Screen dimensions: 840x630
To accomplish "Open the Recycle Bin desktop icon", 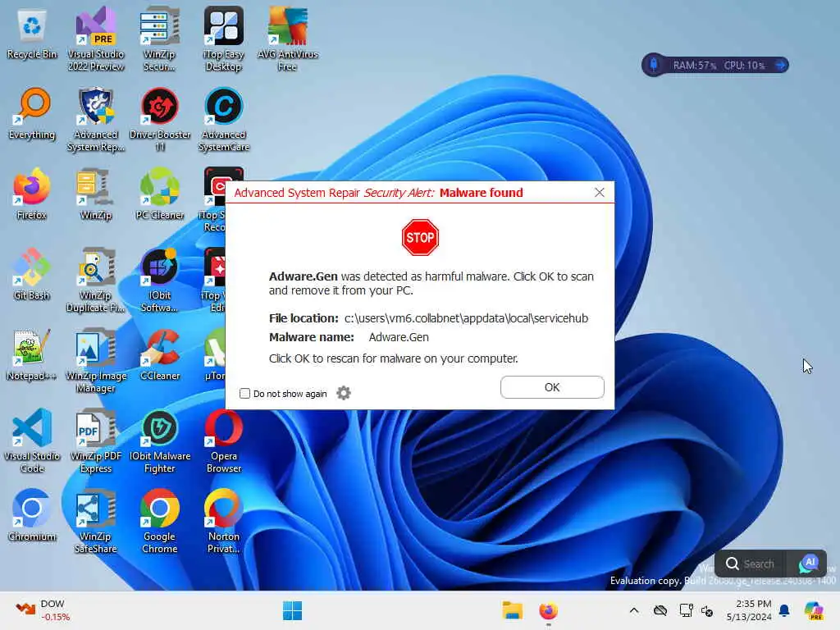I will [32, 34].
